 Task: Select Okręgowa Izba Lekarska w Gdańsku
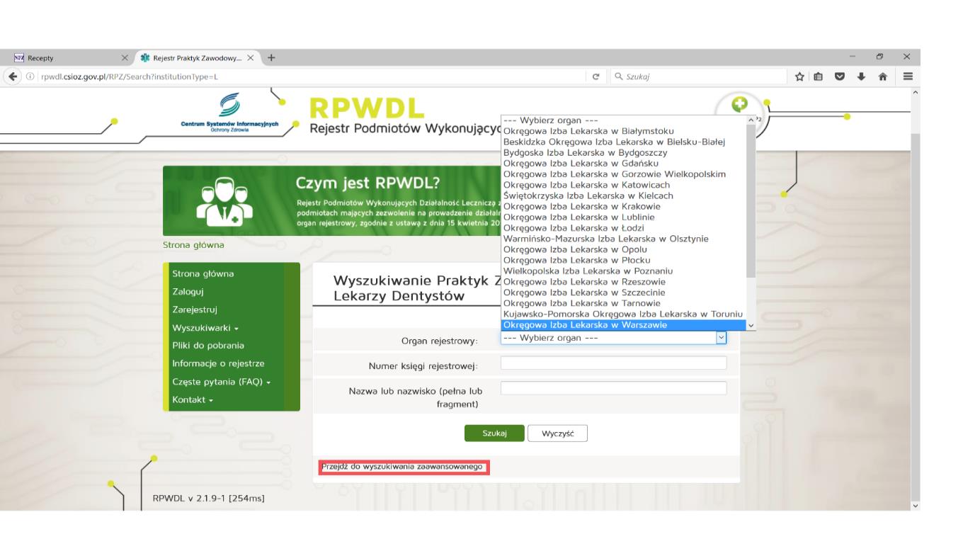[x=624, y=164]
